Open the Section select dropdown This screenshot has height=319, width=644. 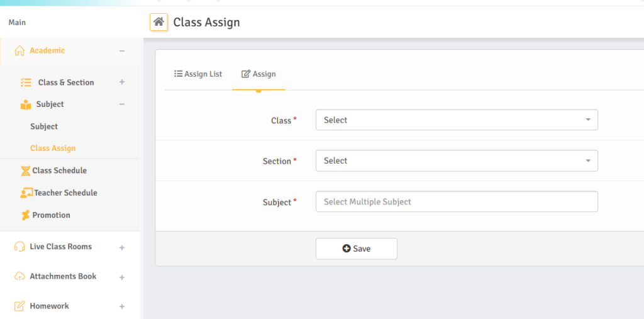point(456,161)
